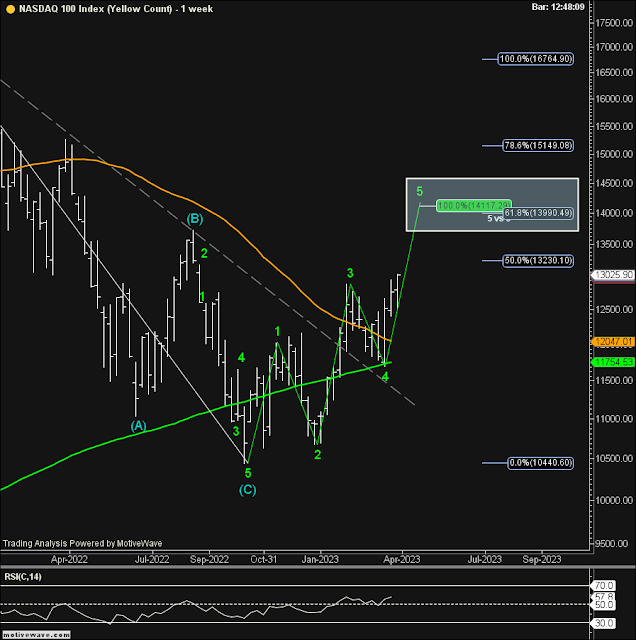
Task: Click the RSI 50.0 level tag
Action: click(x=604, y=605)
